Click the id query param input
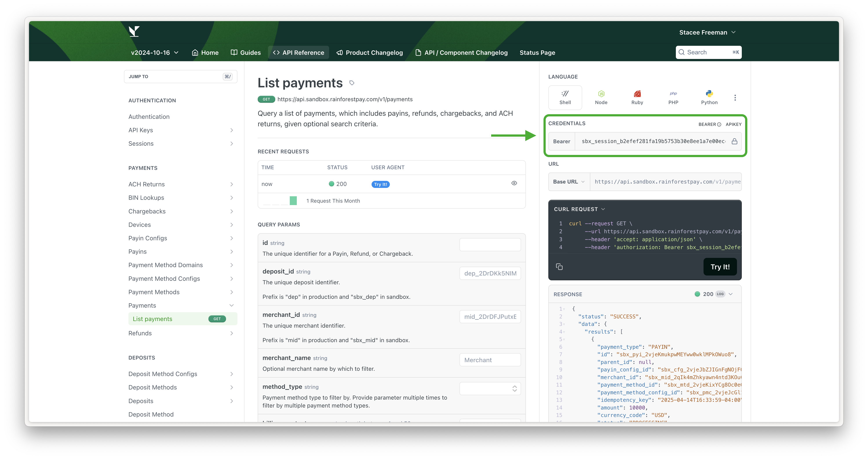This screenshot has width=868, height=459. pyautogui.click(x=490, y=244)
